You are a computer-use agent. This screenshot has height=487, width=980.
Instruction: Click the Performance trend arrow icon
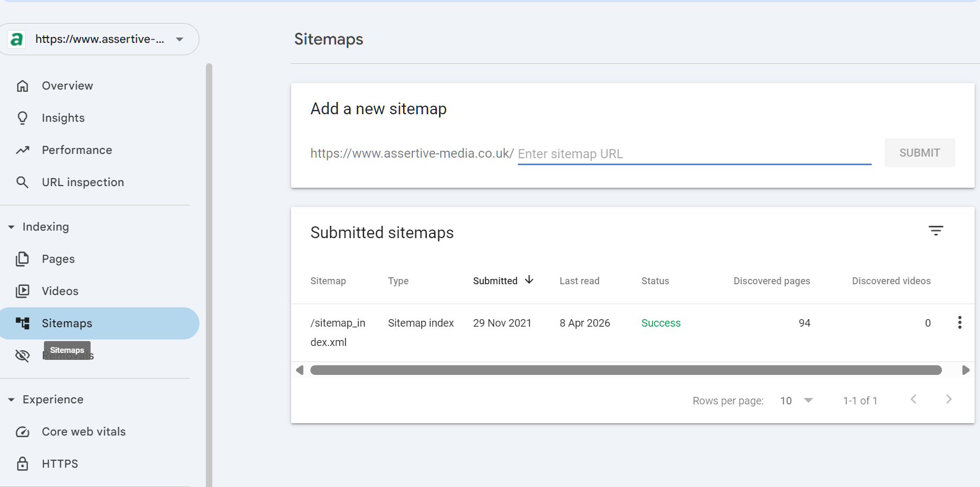(23, 150)
